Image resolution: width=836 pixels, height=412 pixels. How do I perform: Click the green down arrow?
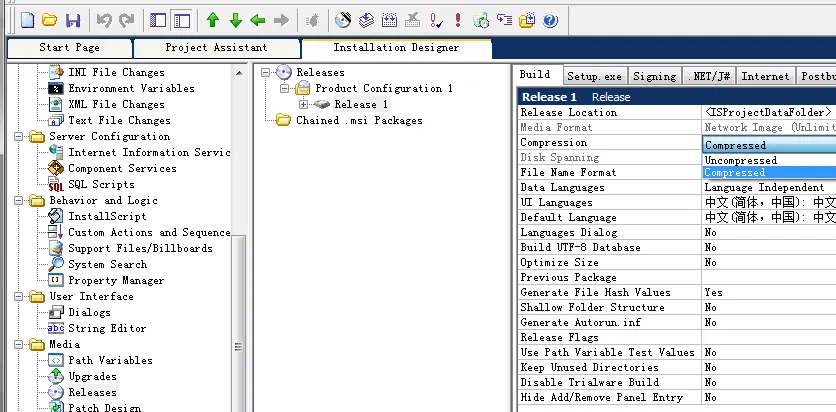tap(236, 21)
